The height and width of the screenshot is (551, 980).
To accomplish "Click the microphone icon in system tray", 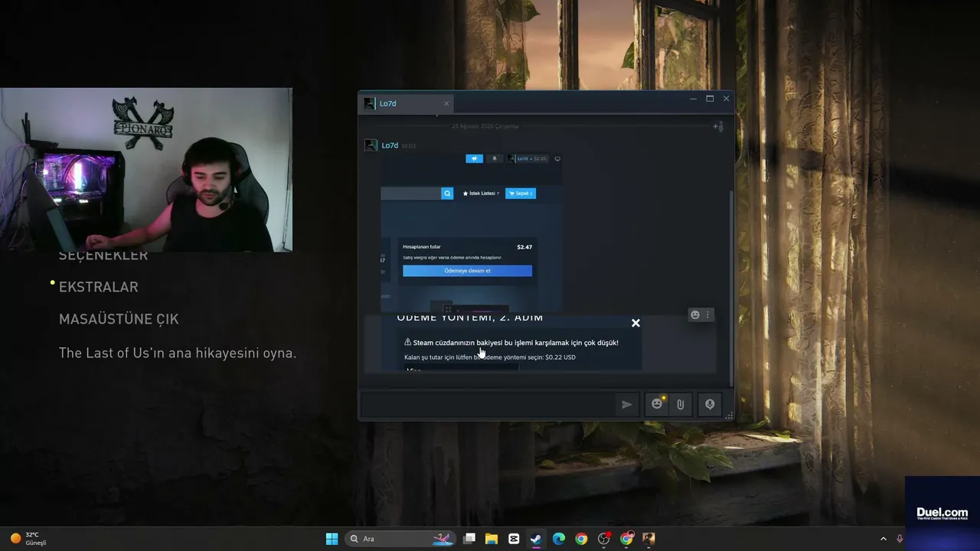I will [x=900, y=539].
